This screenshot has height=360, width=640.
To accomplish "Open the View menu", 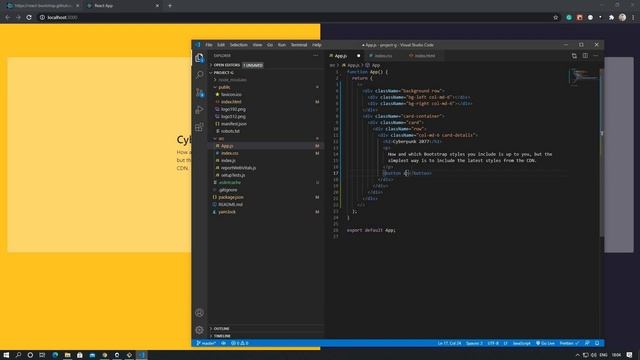I will 257,45.
